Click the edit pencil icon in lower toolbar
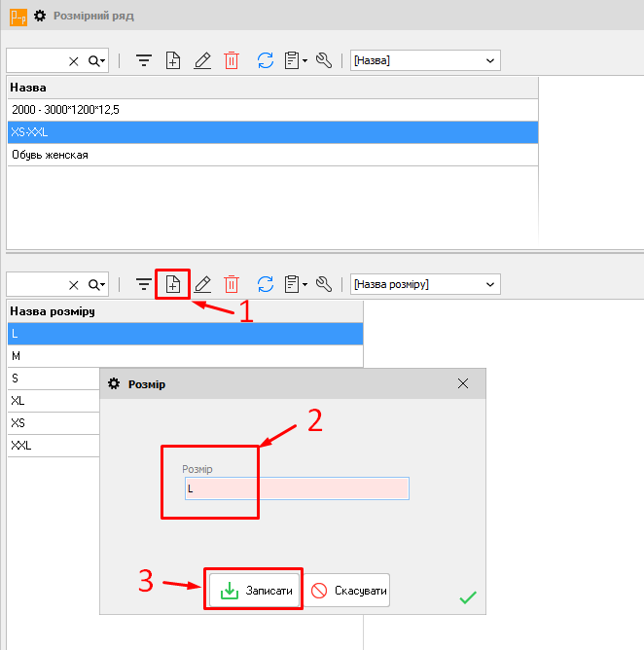Image resolution: width=644 pixels, height=650 pixels. point(202,284)
